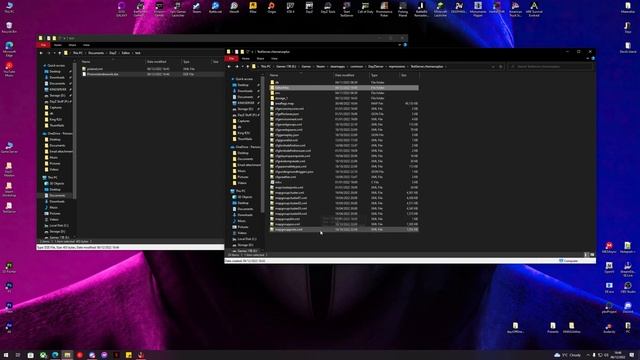The width and height of the screenshot is (640, 360).
Task: Open Edge browser from the taskbar
Action: (x=55, y=355)
